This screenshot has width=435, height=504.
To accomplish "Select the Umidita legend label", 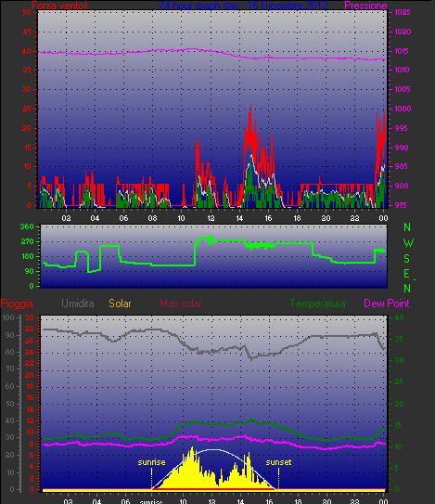I will (x=77, y=304).
